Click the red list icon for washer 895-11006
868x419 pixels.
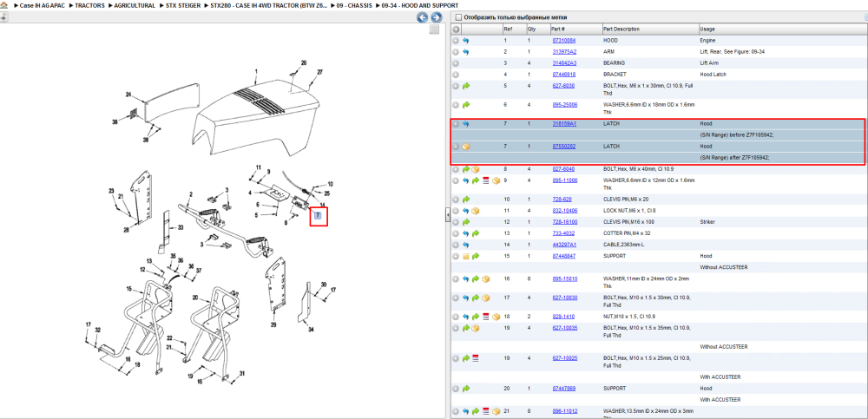pos(485,180)
